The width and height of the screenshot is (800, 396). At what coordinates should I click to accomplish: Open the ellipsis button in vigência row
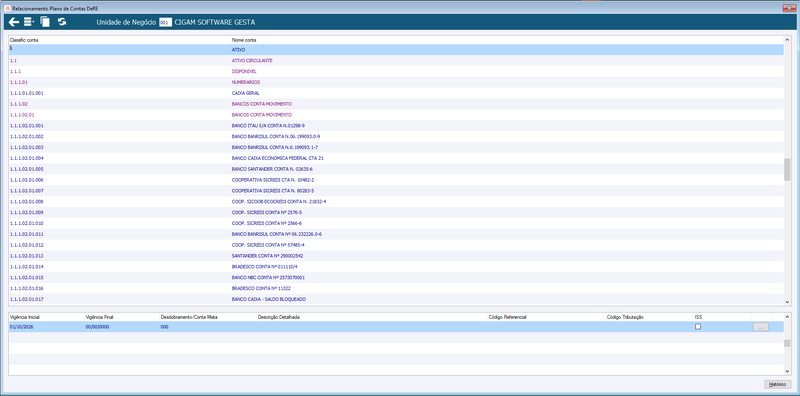[x=760, y=327]
